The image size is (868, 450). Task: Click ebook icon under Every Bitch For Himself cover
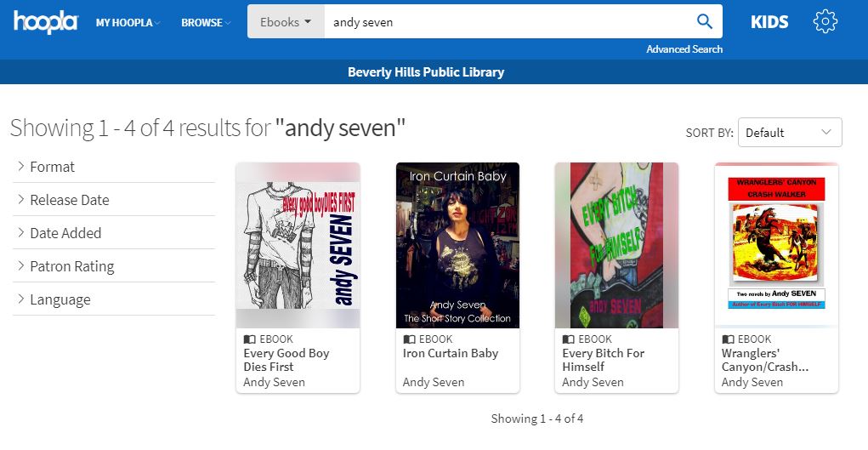tap(569, 339)
